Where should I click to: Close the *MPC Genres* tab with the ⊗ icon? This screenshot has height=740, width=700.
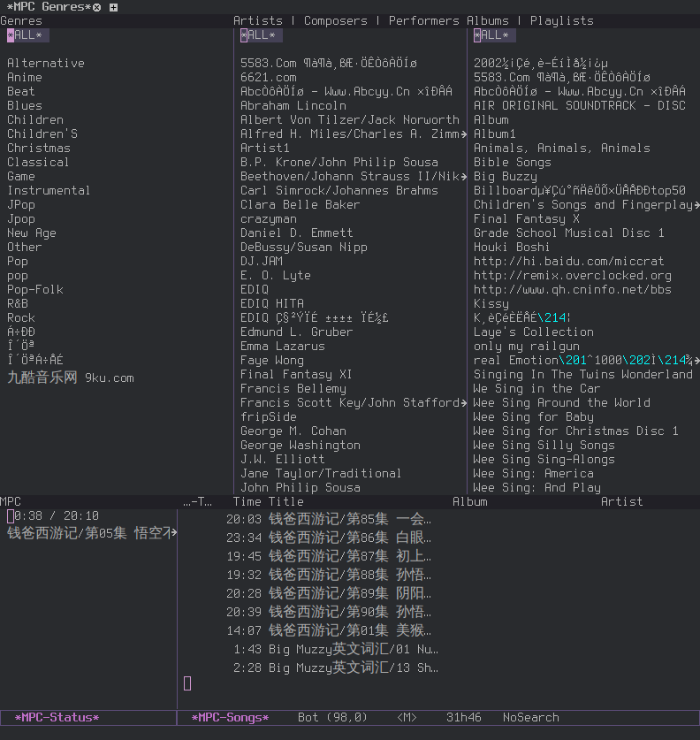pyautogui.click(x=97, y=6)
